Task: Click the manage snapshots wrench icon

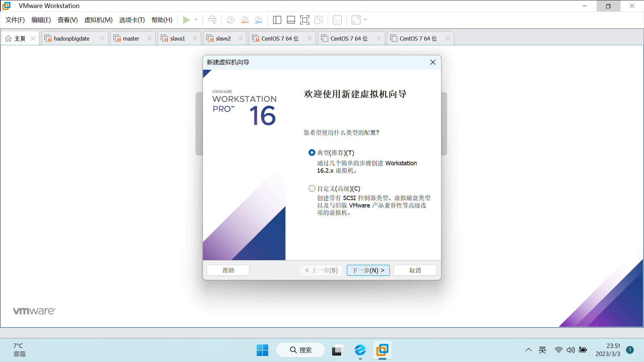Action: pyautogui.click(x=258, y=20)
